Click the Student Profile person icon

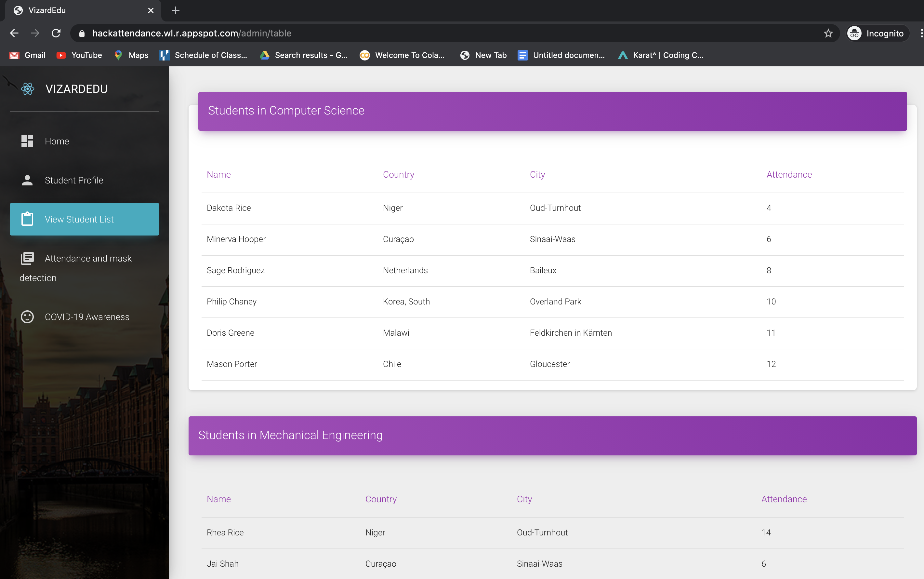[x=27, y=180]
